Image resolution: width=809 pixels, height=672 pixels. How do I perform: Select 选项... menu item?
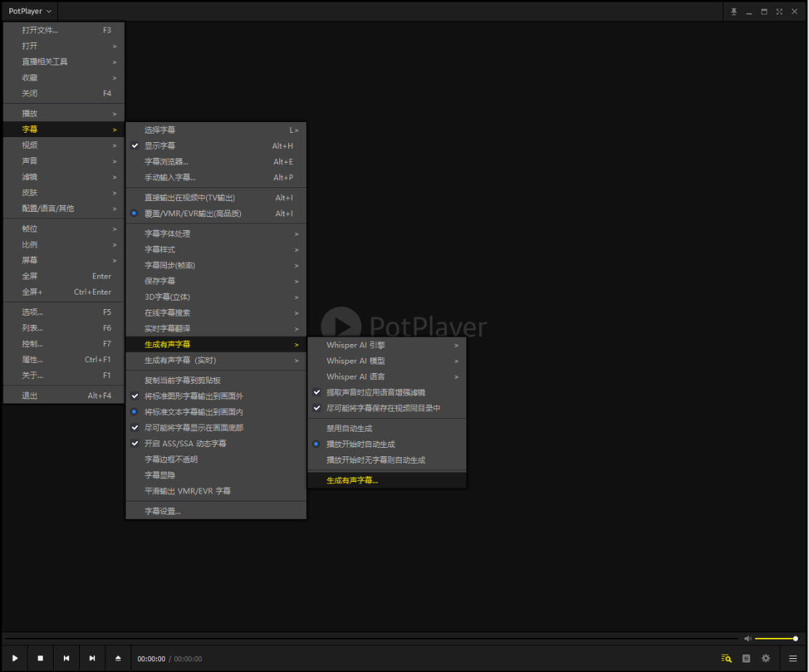pyautogui.click(x=64, y=312)
